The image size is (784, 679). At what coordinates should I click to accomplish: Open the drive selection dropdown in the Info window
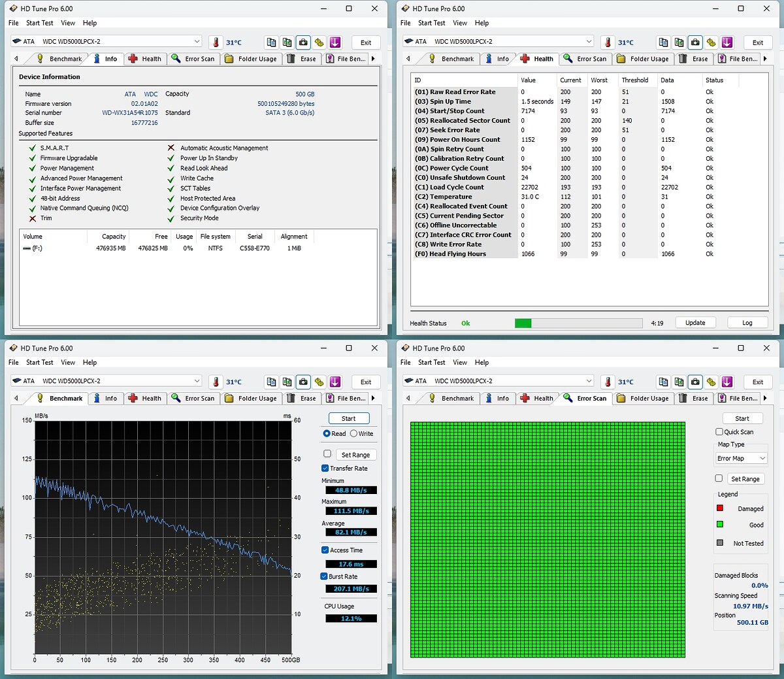click(x=106, y=41)
